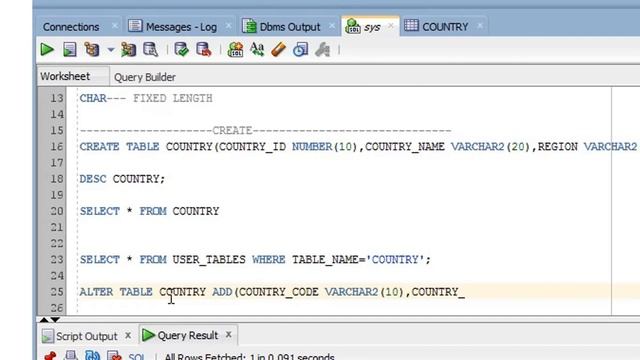Click the Run Script toolbar icon
640x360 pixels.
70,50
